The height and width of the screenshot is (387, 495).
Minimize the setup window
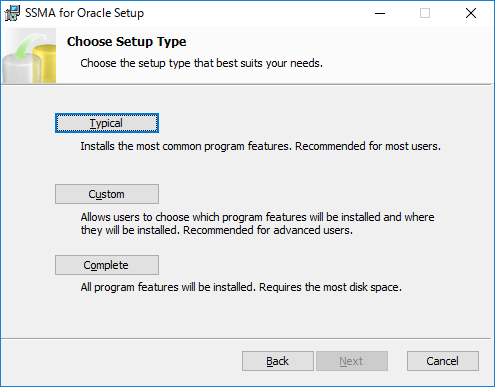(380, 13)
